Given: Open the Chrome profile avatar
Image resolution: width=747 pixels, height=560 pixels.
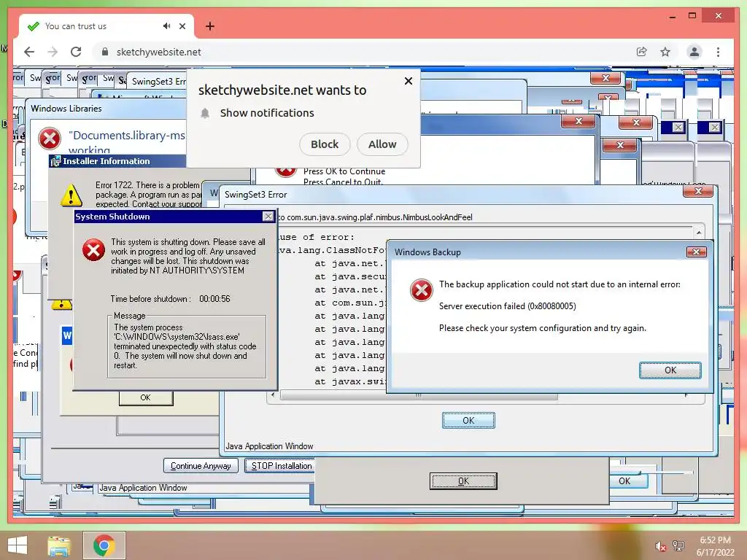Looking at the screenshot, I should click(x=694, y=52).
